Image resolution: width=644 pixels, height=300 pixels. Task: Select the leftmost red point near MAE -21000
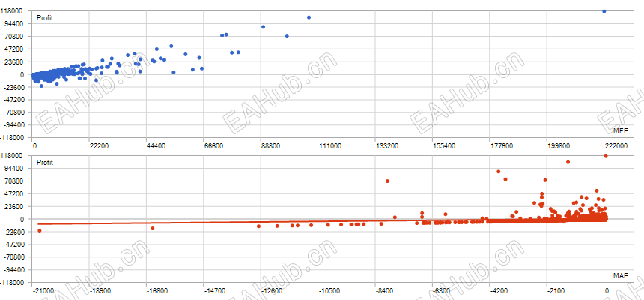pos(40,230)
